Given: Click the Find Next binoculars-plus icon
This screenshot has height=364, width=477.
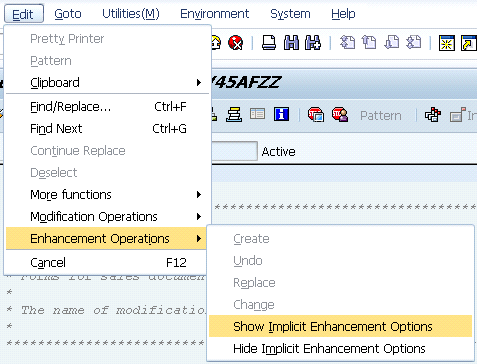Looking at the screenshot, I should [313, 43].
